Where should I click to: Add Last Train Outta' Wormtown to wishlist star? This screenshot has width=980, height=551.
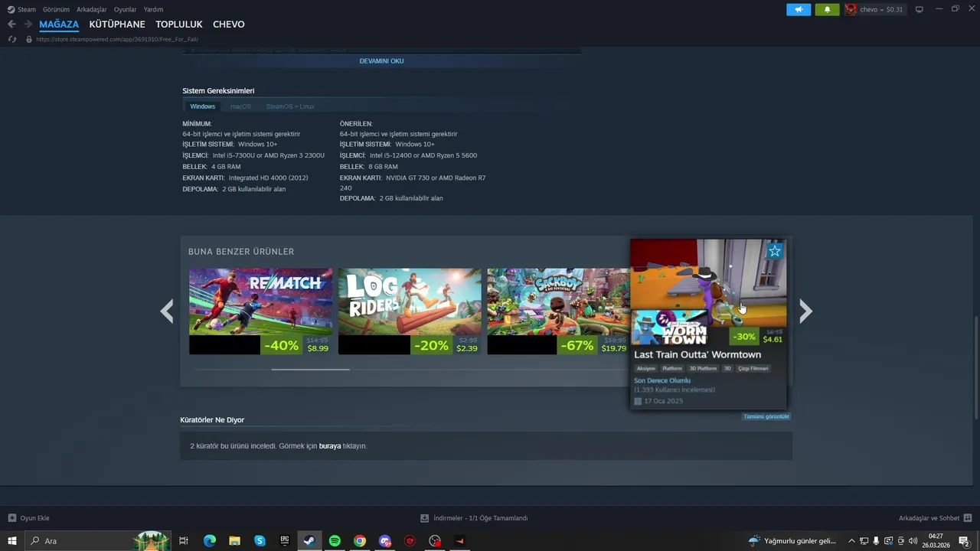click(775, 251)
